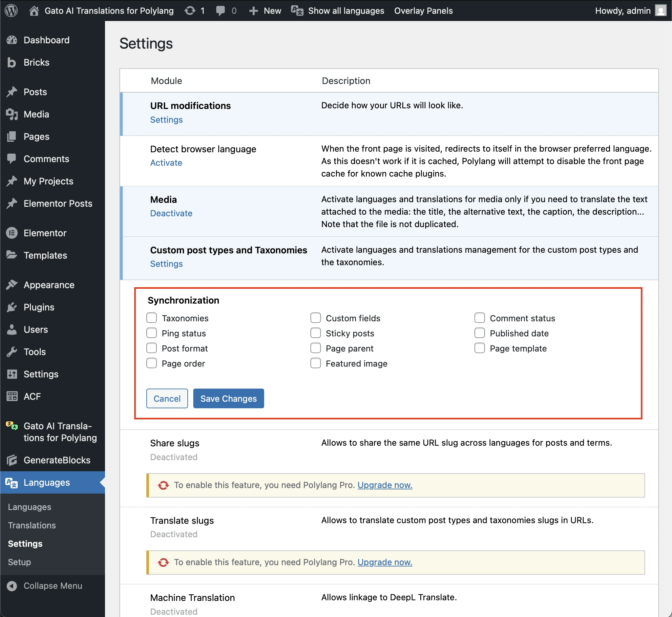Select the GenerateBlocks icon in the sidebar
The height and width of the screenshot is (617, 672).
12,460
